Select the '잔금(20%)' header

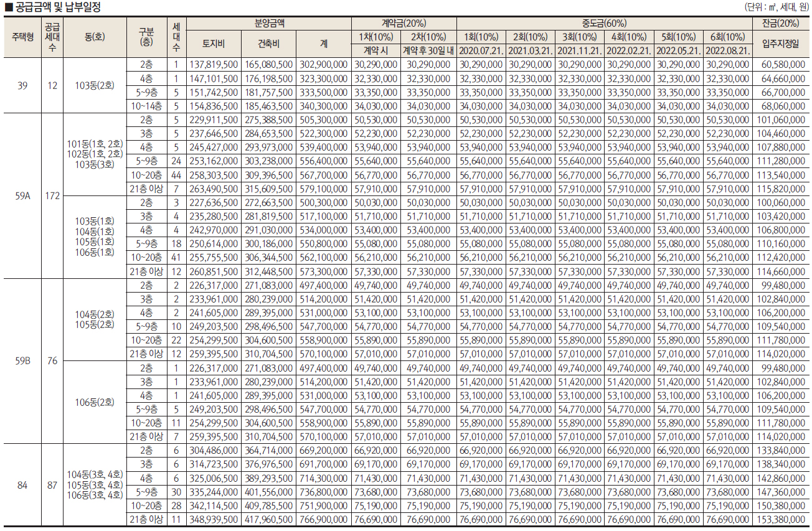click(780, 22)
